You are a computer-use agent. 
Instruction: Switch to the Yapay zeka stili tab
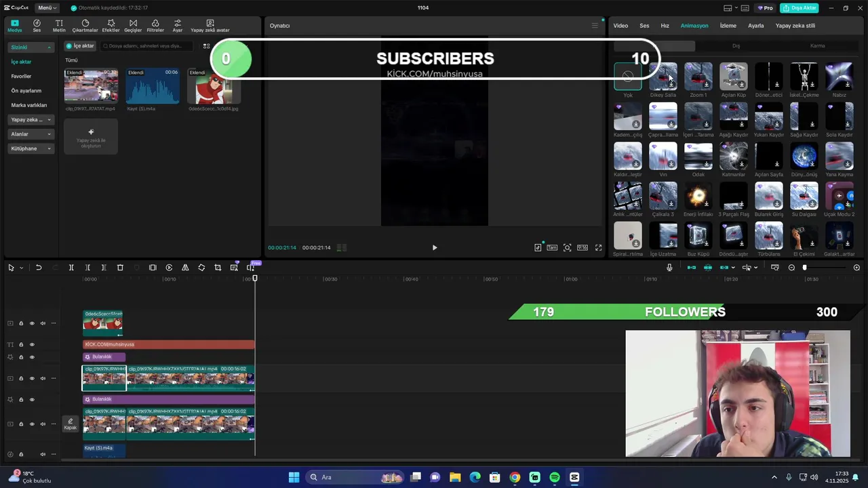[x=795, y=26]
